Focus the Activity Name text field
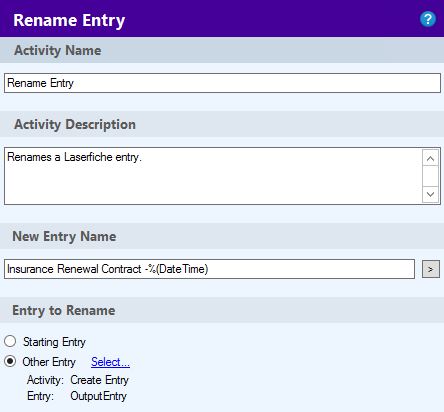The width and height of the screenshot is (444, 412). click(222, 83)
